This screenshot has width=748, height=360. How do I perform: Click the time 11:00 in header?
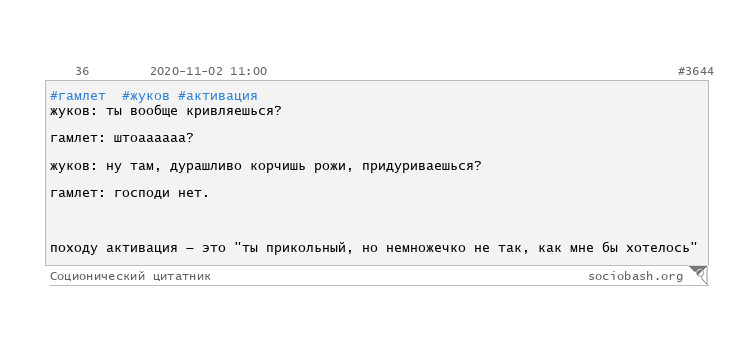coord(249,72)
